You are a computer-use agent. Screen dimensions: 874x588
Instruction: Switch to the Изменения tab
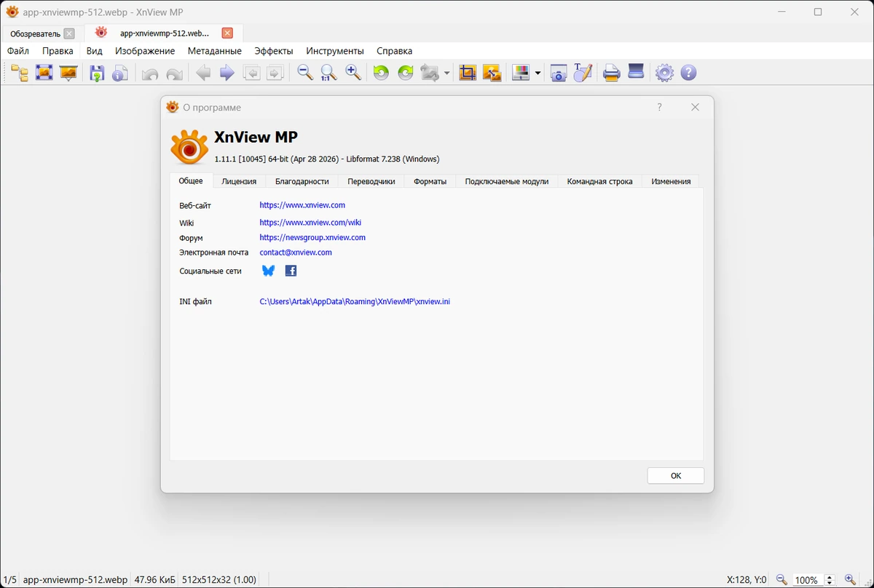coord(671,181)
